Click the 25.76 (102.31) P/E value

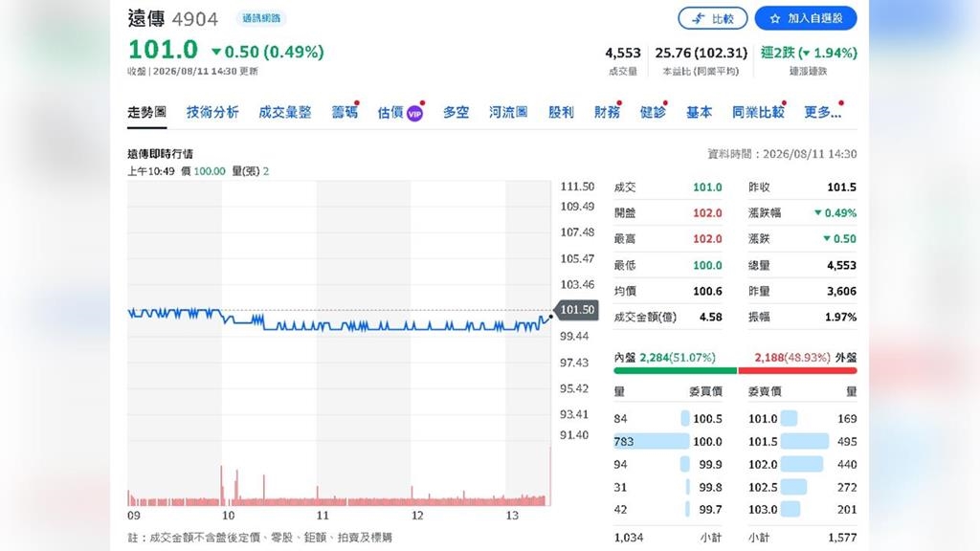point(701,54)
